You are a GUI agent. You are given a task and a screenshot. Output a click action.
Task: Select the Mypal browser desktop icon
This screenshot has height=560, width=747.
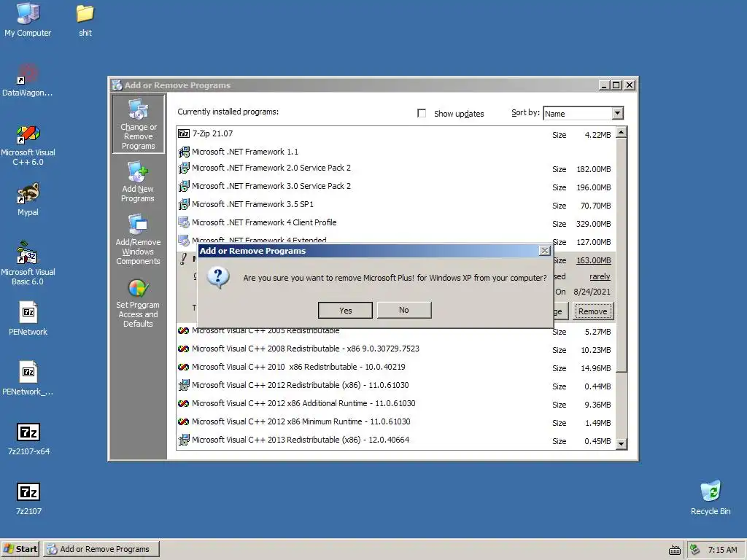28,199
